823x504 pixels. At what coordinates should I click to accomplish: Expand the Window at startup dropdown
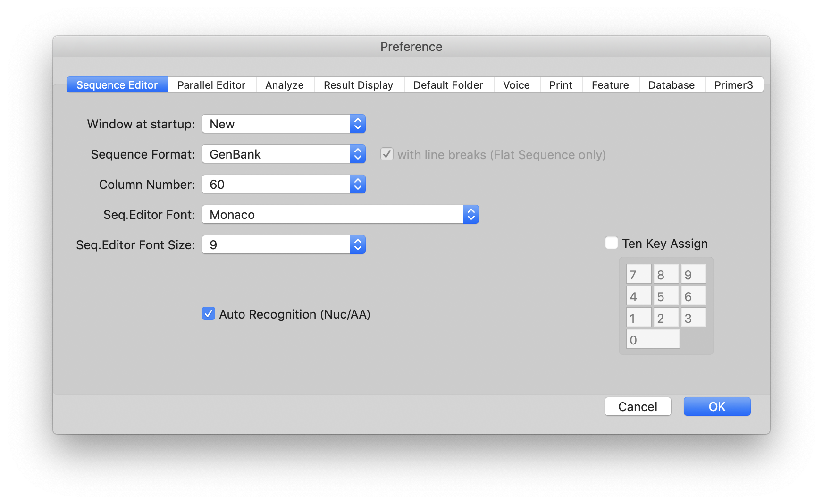click(283, 124)
